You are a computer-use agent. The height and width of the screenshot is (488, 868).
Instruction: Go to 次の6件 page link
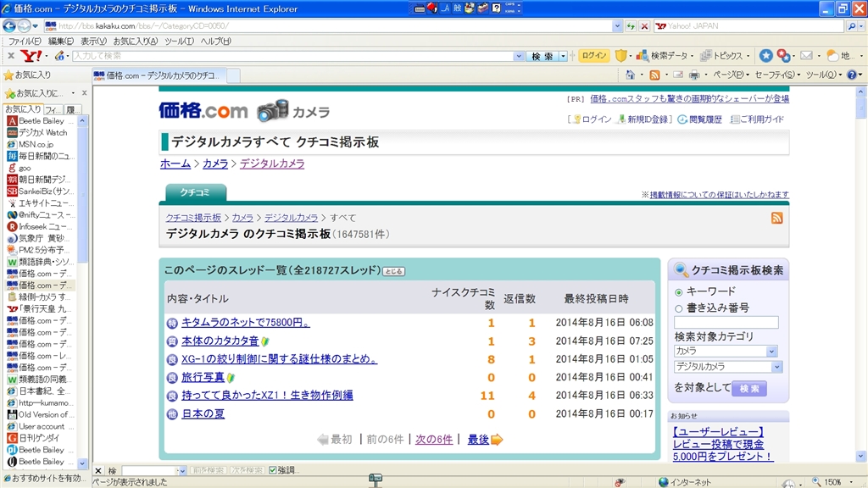click(x=434, y=440)
